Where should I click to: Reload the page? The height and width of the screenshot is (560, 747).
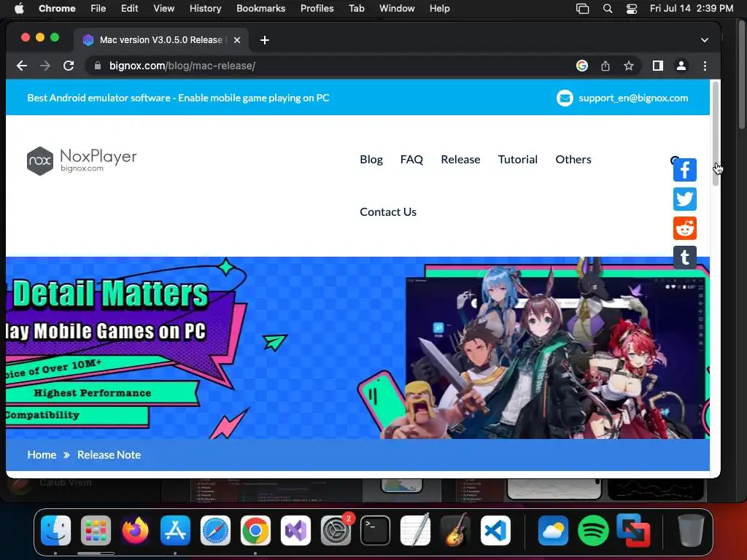(x=69, y=66)
